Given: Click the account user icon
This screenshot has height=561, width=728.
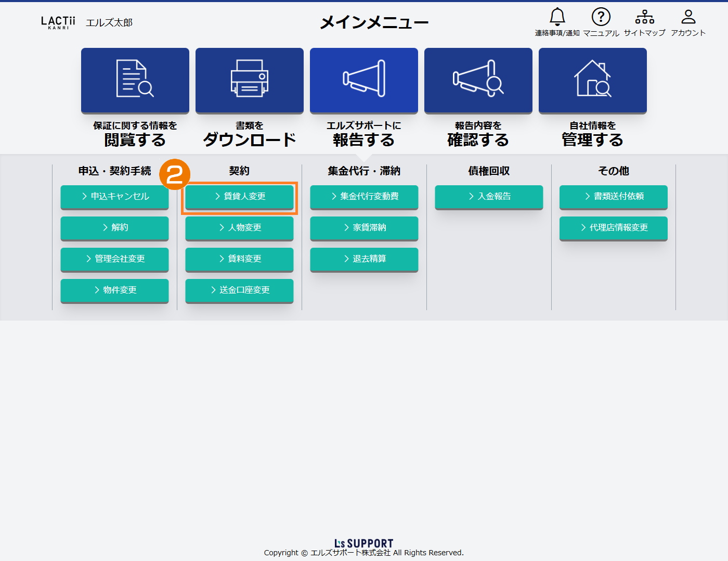Looking at the screenshot, I should [688, 17].
